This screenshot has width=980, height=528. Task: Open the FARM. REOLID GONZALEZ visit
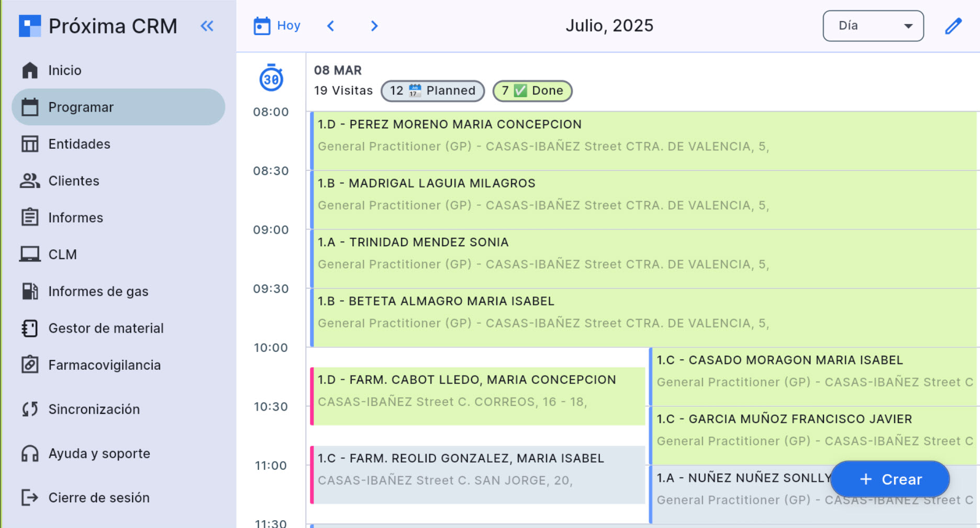[x=476, y=469]
